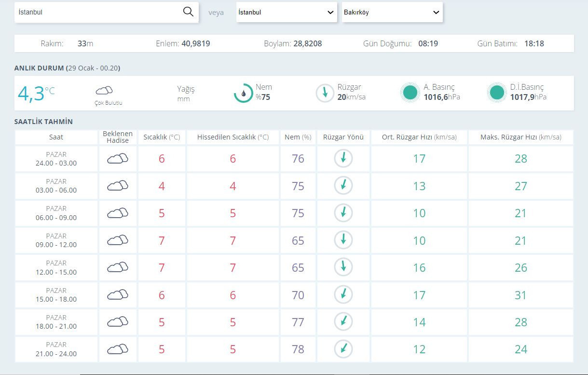
Task: Select the PAZAR 12.00 - 15.00 time row
Action: pos(56,267)
